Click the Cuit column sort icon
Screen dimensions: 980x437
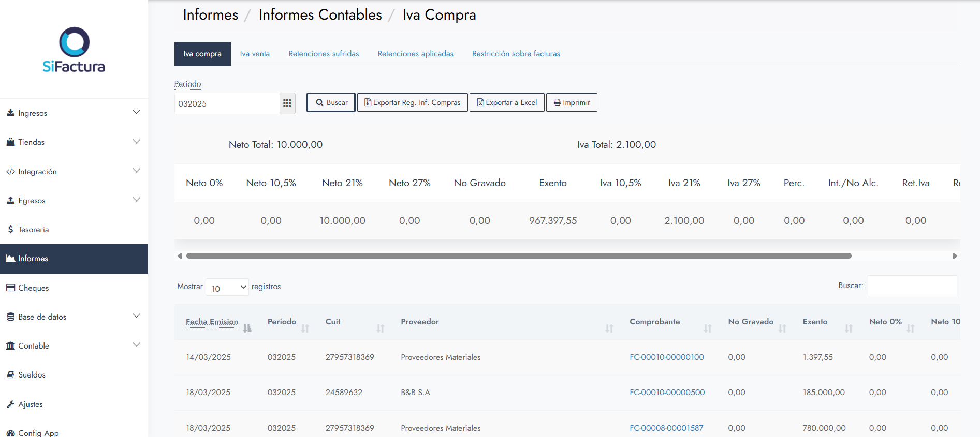(x=380, y=328)
